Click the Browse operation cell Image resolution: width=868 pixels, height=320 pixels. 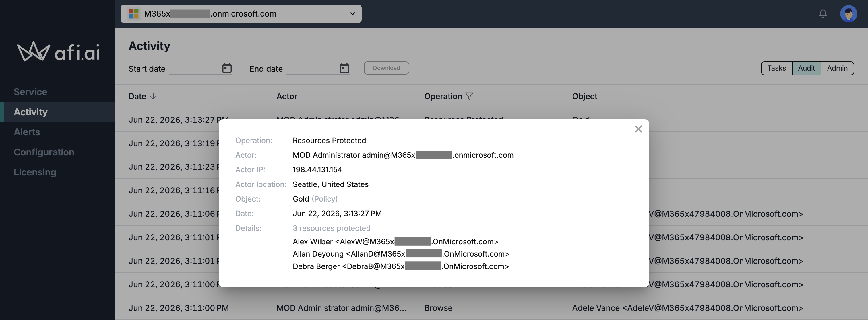(438, 308)
